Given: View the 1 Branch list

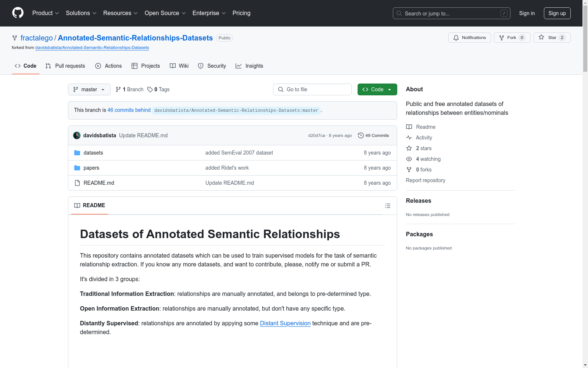Looking at the screenshot, I should pos(129,89).
